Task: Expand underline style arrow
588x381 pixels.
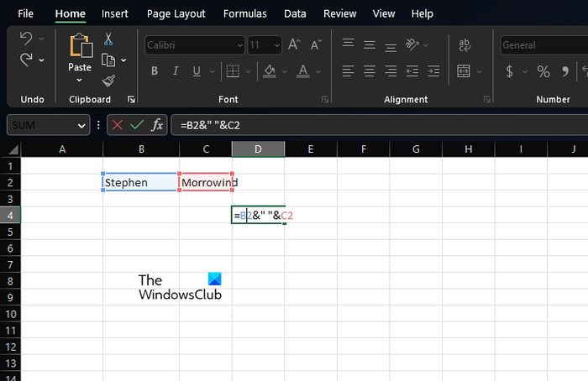Action: [212, 71]
